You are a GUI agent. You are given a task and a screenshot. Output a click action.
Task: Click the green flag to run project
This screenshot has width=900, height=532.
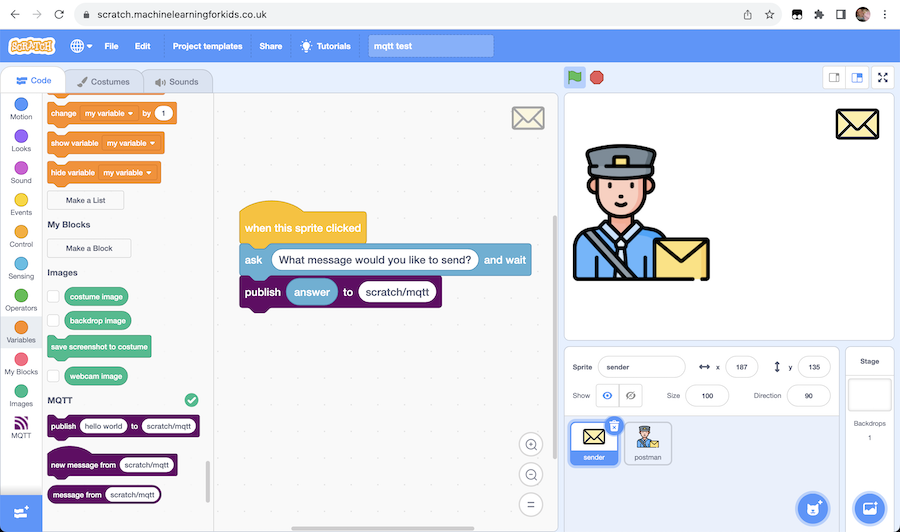(575, 77)
